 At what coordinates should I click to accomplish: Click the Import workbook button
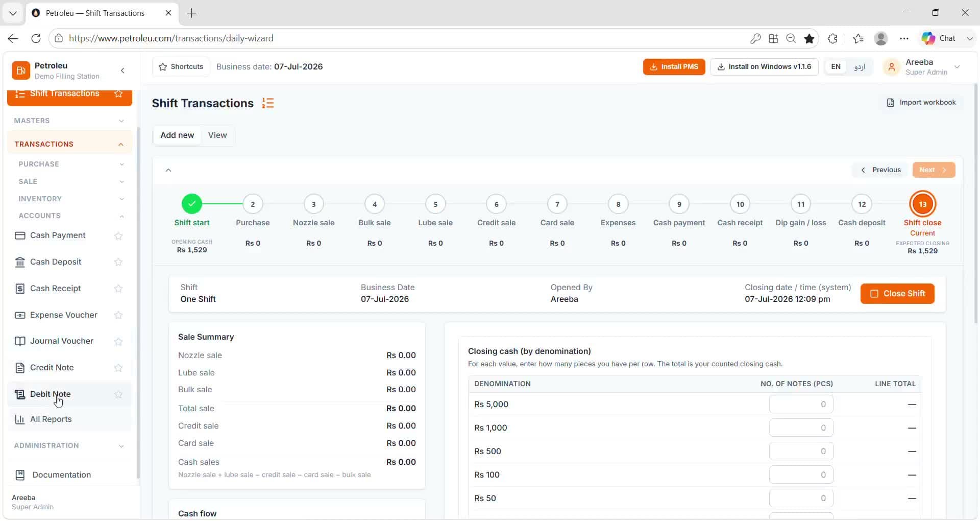pos(921,103)
